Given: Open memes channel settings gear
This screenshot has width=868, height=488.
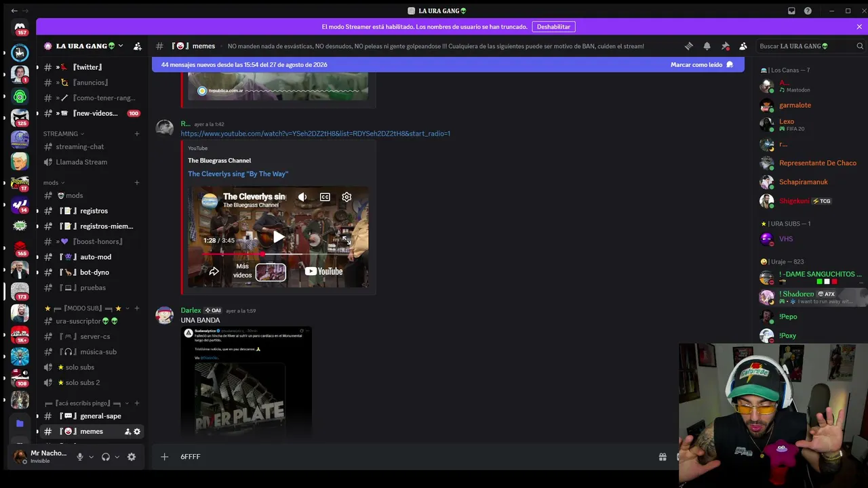Looking at the screenshot, I should [x=137, y=432].
